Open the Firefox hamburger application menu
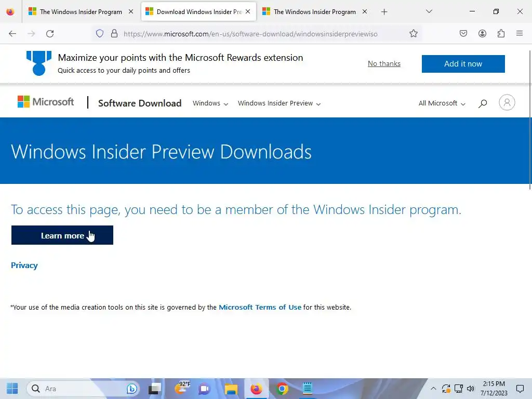The width and height of the screenshot is (532, 399). click(520, 33)
